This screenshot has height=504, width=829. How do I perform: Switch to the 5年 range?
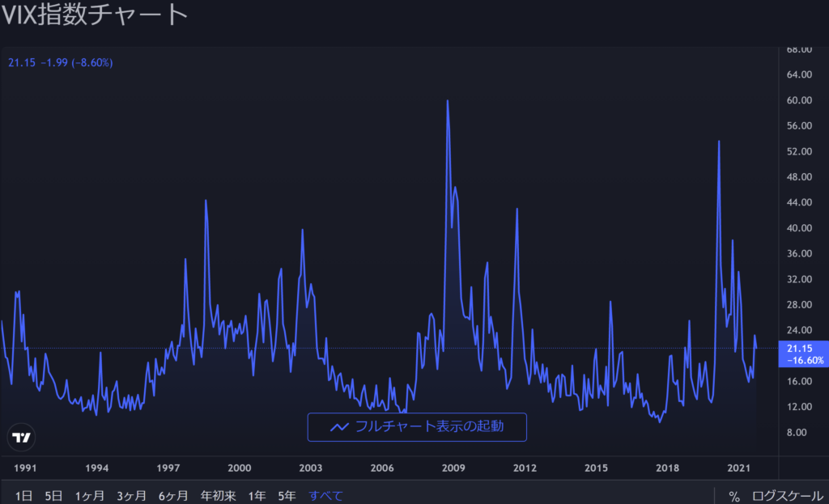[287, 496]
